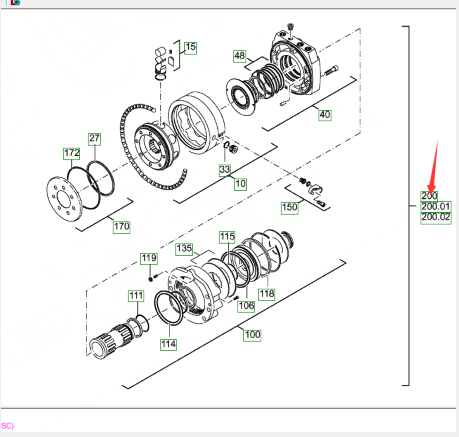Select the 200.01 assembly label
Viewport: 459px width, 437px height.
(x=436, y=207)
